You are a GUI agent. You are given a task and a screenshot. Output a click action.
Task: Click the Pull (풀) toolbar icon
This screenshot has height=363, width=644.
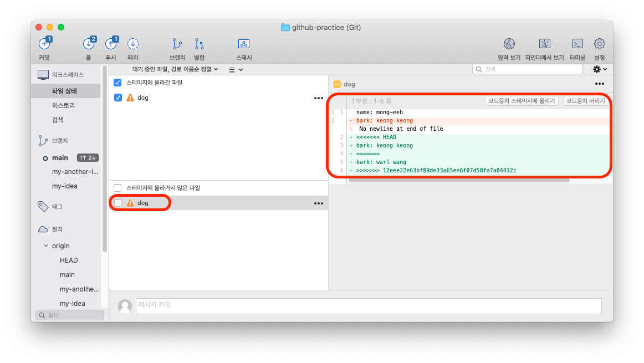[89, 44]
